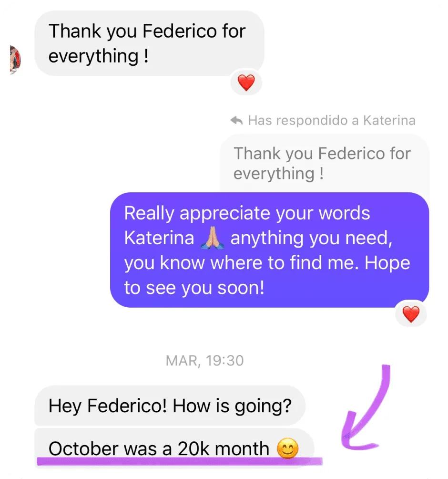Screen dimensions: 448x479
Task: Click the praying hands emoji
Action: 213,238
